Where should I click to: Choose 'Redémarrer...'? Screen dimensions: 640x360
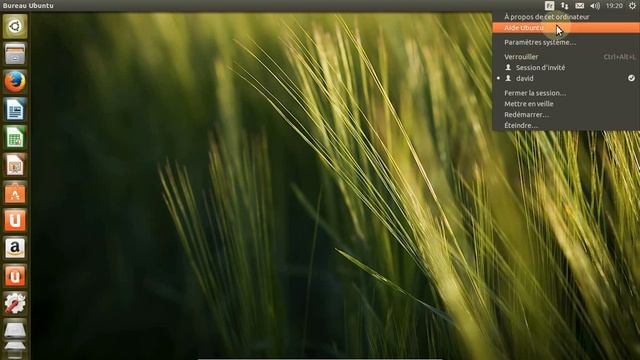click(x=566, y=115)
